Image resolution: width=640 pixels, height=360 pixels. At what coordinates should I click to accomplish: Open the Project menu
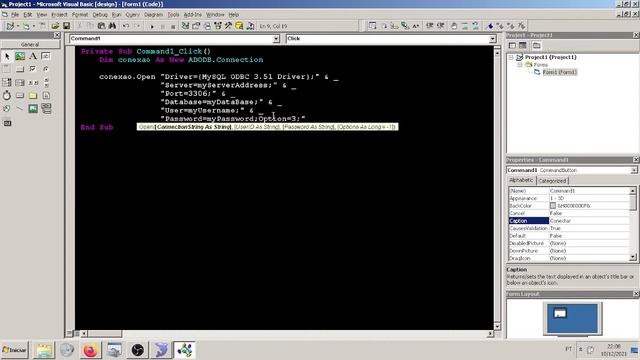(59, 15)
